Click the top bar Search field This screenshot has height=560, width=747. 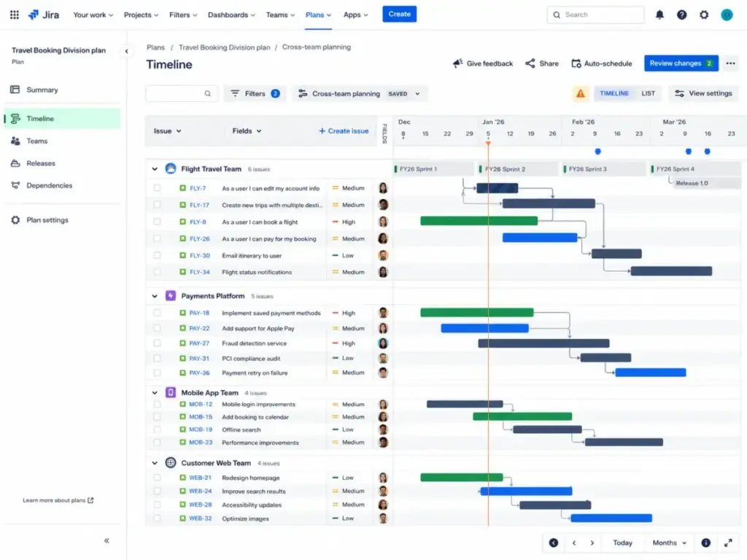click(x=595, y=15)
